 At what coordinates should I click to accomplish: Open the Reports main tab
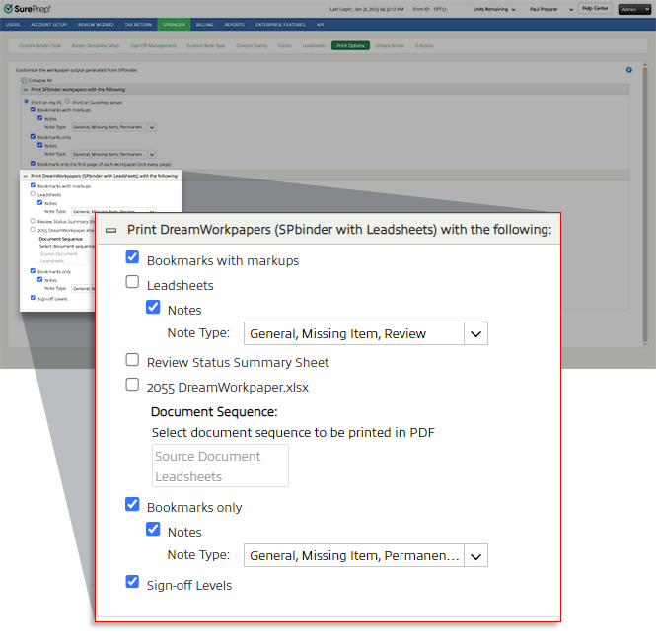click(235, 23)
